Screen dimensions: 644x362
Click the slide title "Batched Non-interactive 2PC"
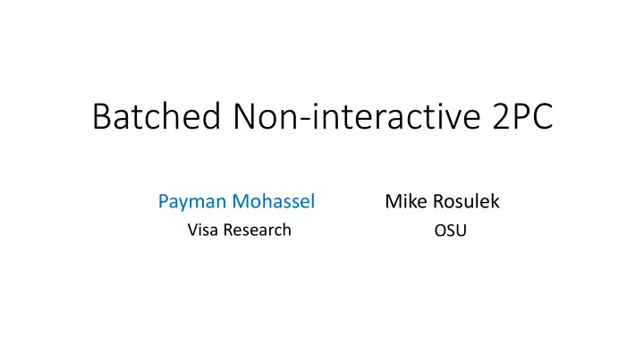pos(323,116)
